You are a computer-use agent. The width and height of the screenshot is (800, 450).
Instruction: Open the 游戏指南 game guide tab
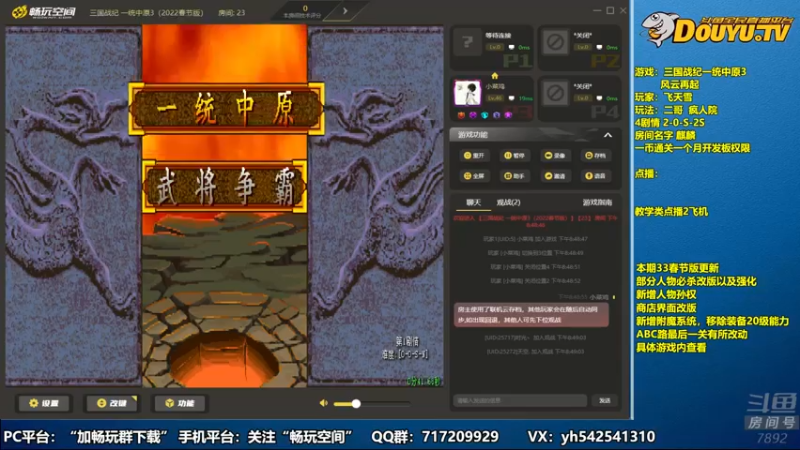click(x=597, y=203)
